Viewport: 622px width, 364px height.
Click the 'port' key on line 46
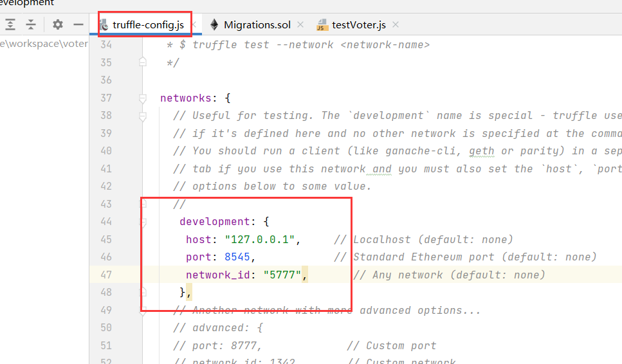(198, 257)
